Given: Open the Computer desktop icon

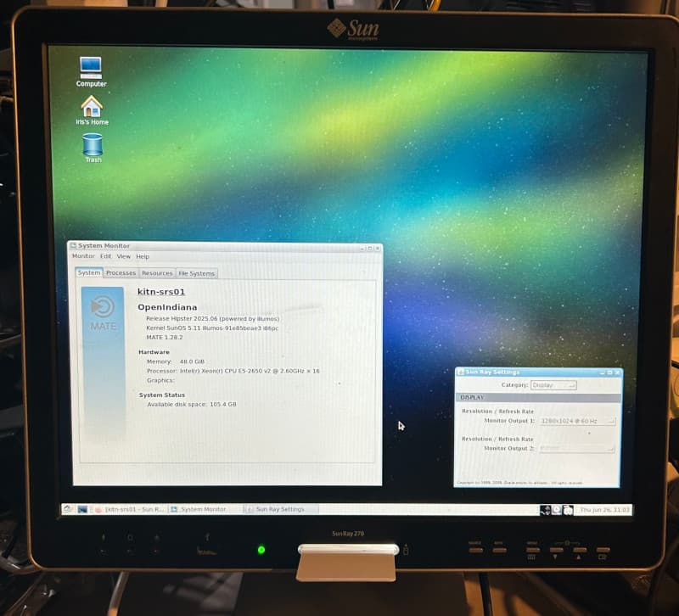Looking at the screenshot, I should (x=89, y=68).
